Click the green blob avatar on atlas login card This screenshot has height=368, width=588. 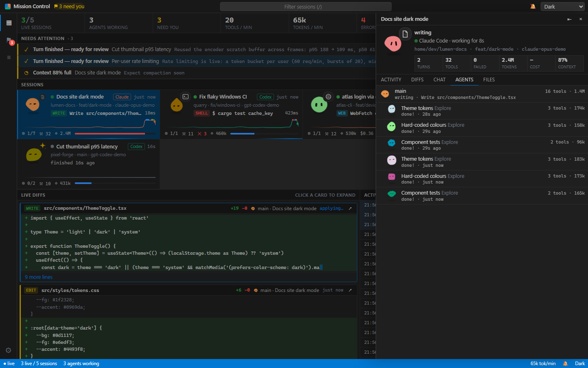319,105
